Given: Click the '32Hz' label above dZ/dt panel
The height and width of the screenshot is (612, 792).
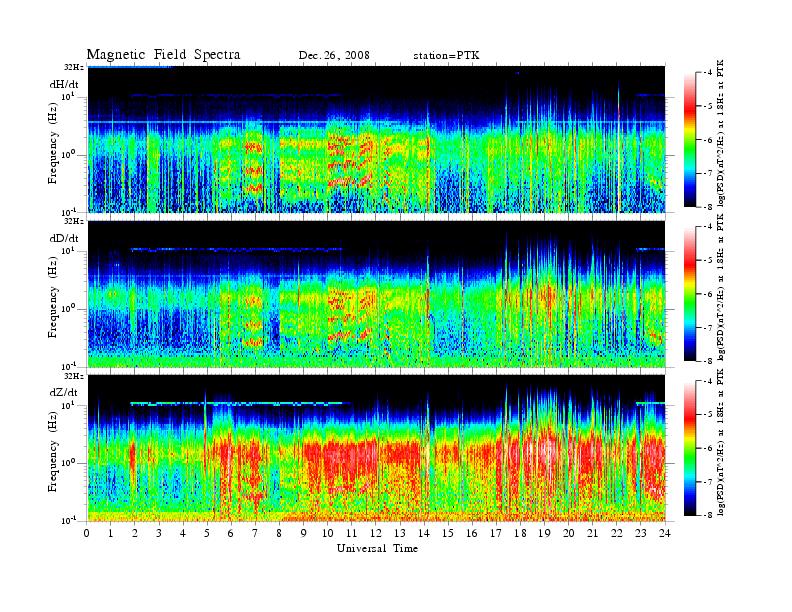Looking at the screenshot, I should (x=74, y=376).
